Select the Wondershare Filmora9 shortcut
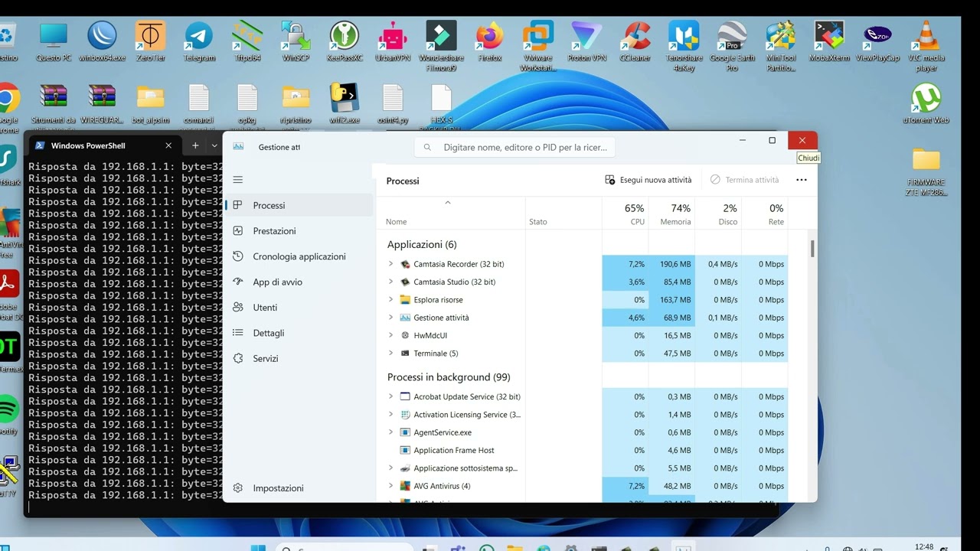 pyautogui.click(x=441, y=47)
